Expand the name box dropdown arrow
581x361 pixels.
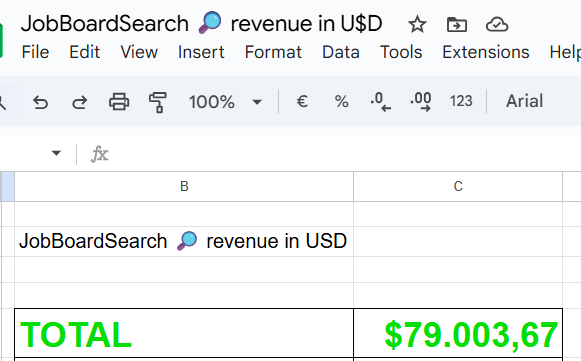56,153
